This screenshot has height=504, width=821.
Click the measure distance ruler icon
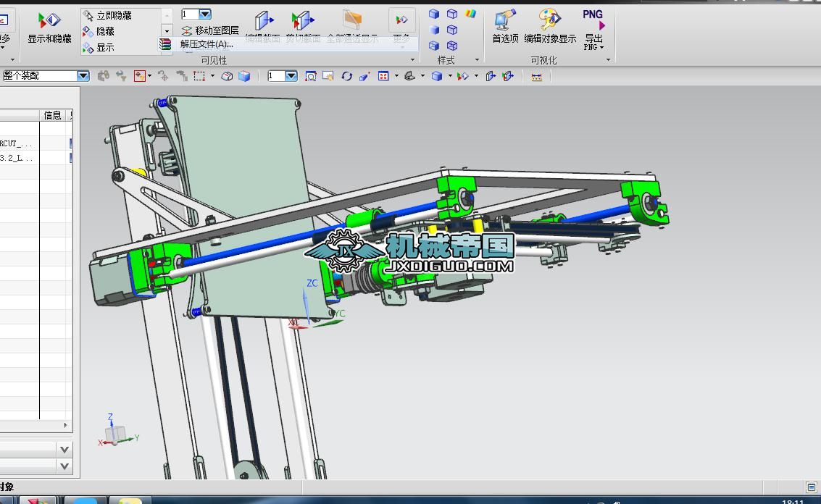[x=536, y=76]
